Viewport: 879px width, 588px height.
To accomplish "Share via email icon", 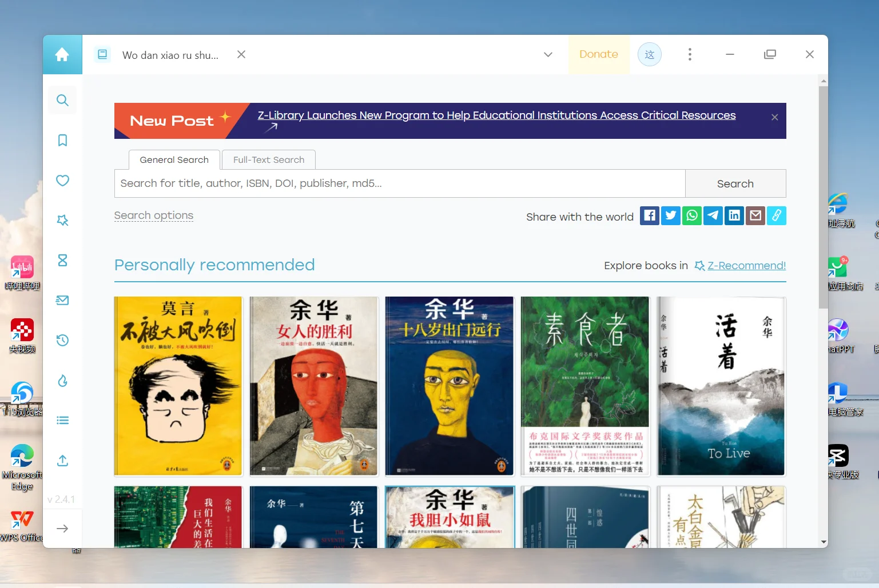I will (755, 215).
